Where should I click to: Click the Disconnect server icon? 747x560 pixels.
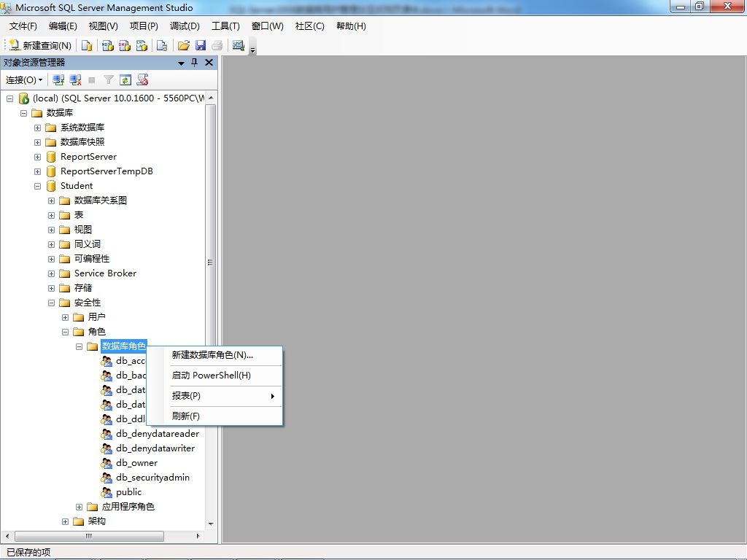pyautogui.click(x=75, y=80)
